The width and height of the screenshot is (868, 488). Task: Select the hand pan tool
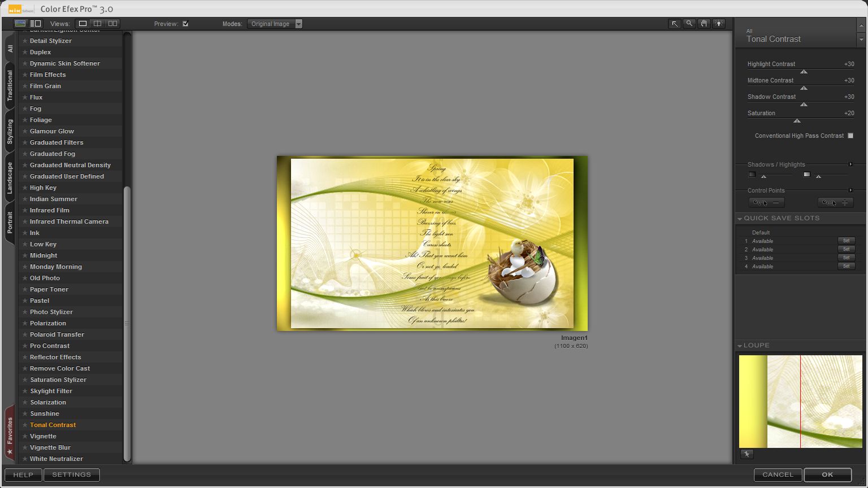click(704, 24)
